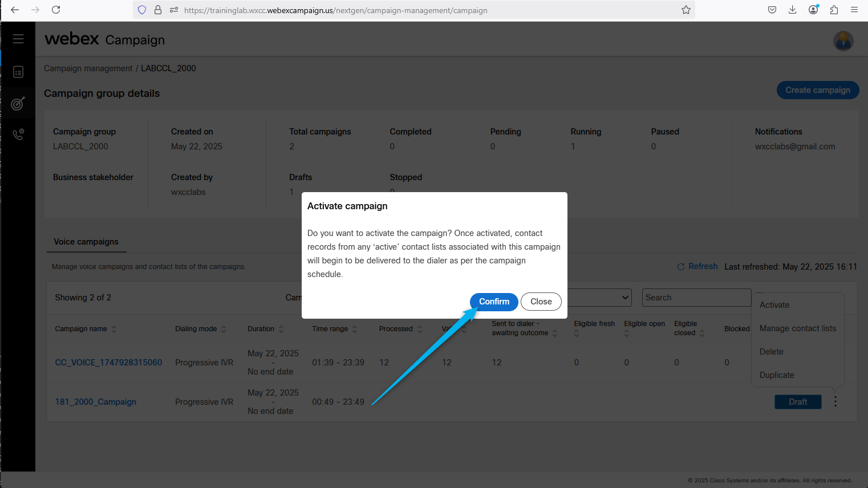Open the user profile avatar
Viewport: 868px width, 488px height.
(843, 40)
